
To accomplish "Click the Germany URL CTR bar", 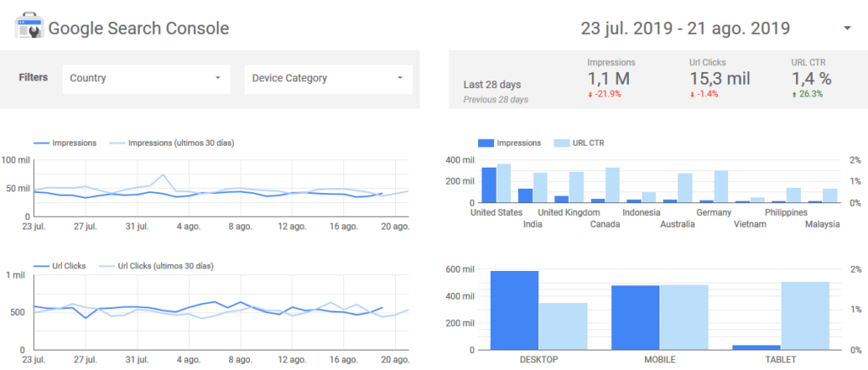I will point(721,186).
